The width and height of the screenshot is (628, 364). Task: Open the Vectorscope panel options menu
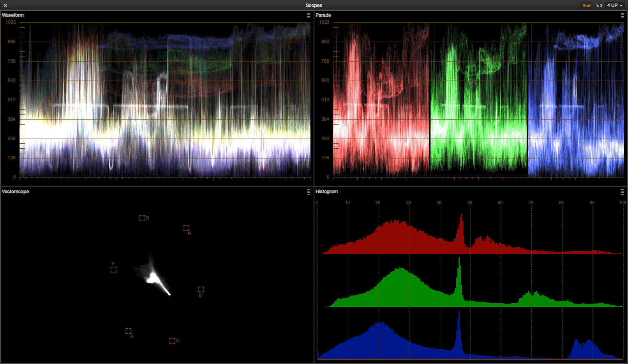pos(309,192)
